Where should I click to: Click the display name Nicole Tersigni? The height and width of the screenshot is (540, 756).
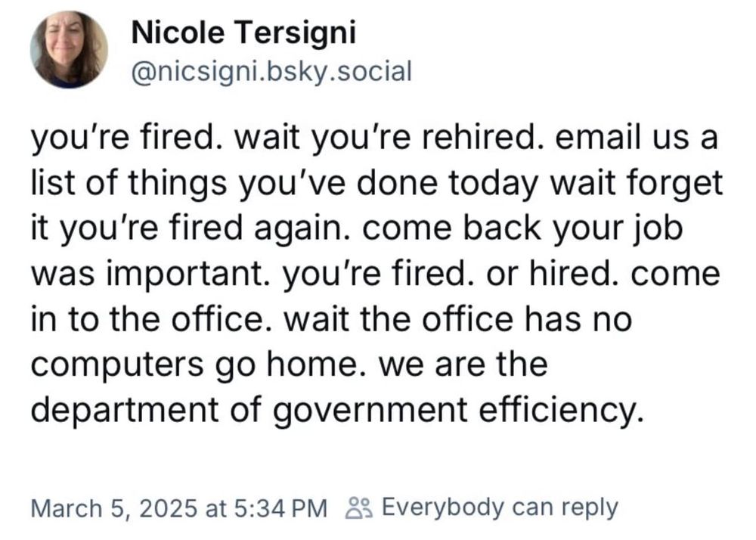point(243,33)
